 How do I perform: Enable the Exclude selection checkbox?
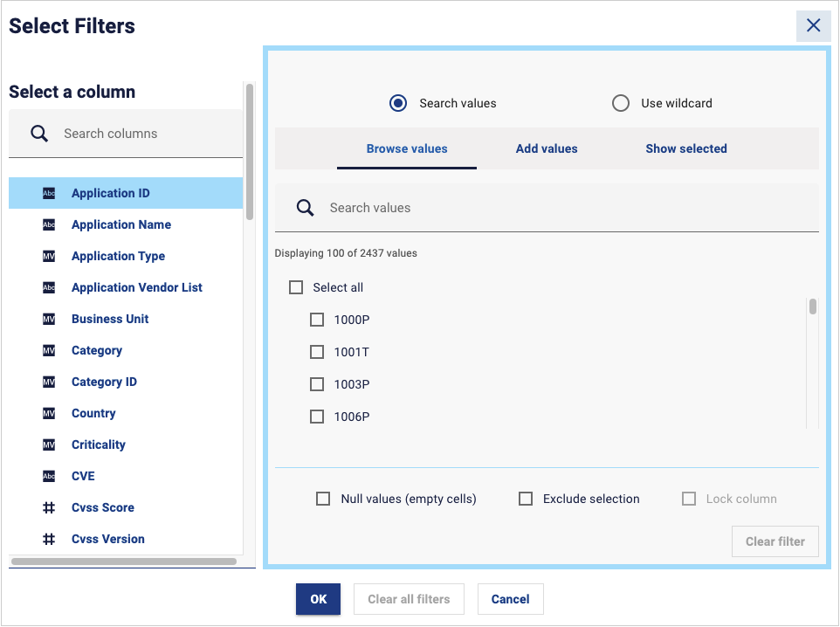(x=526, y=499)
